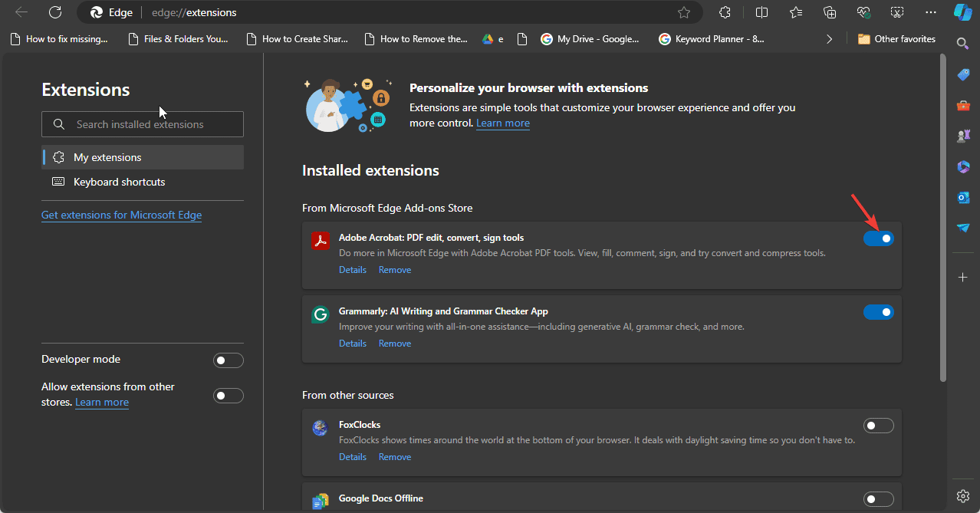Viewport: 980px width, 513px height.
Task: Turn off the Grammarly extension toggle
Action: pos(879,312)
